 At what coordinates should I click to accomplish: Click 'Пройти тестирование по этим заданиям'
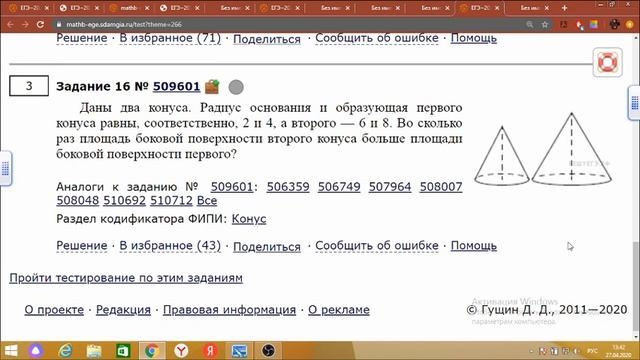[x=126, y=278]
